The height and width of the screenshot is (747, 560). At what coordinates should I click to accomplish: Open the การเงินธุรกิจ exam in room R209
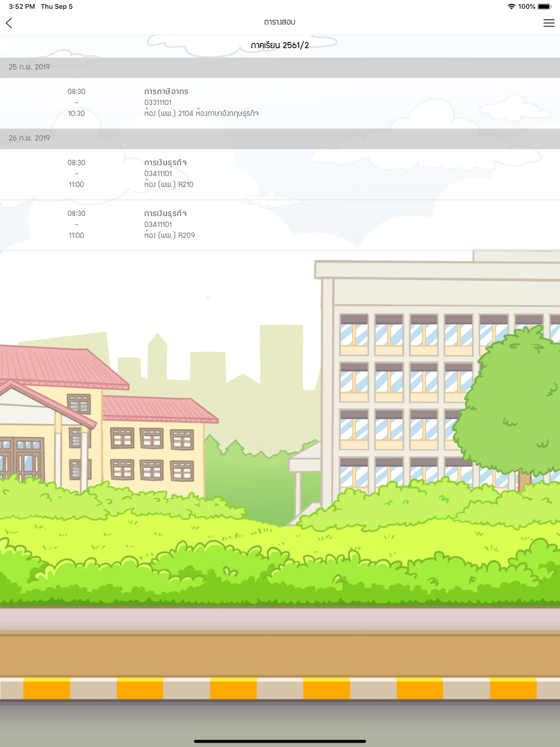(x=280, y=225)
